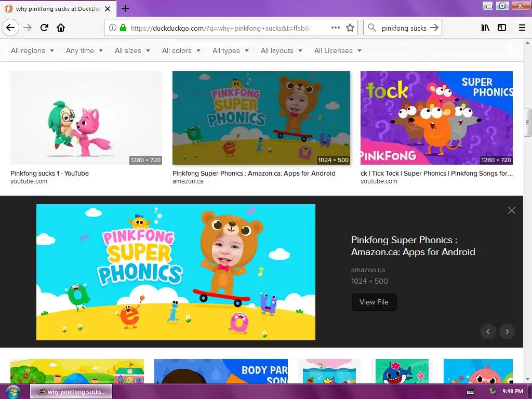Click youtube.com source under Tick Tock result
Viewport: 532px width, 399px height.
379,181
